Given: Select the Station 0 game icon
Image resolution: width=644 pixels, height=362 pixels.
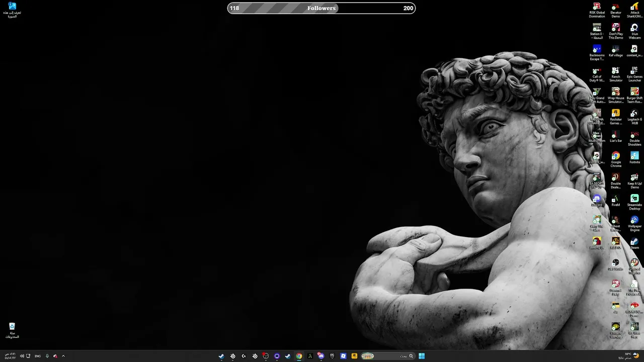Looking at the screenshot, I should 597,31.
